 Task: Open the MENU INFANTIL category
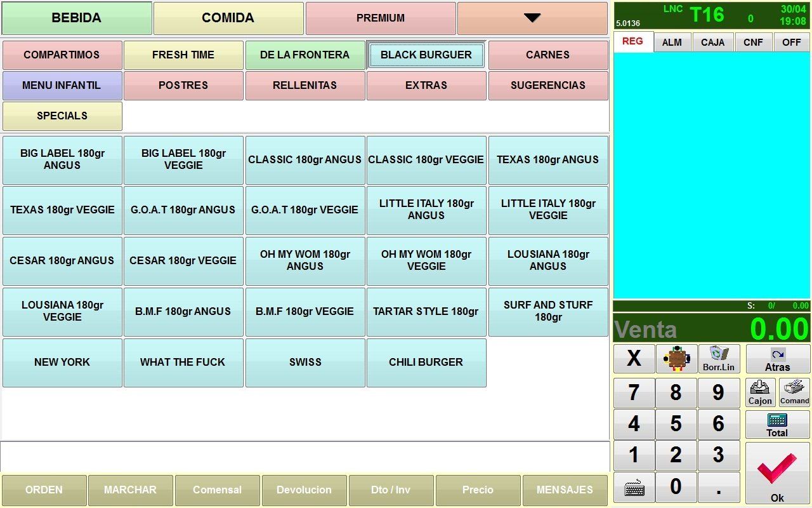pyautogui.click(x=62, y=86)
